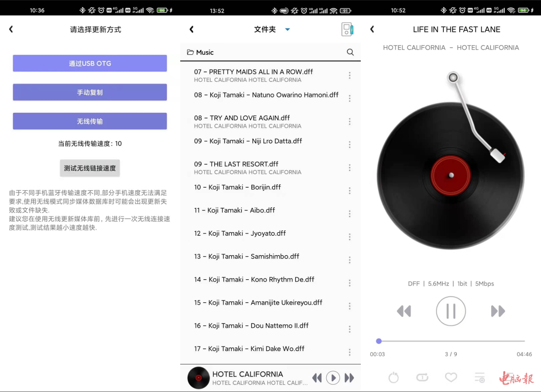
Task: Click the playback progress slider handle
Action: click(379, 341)
